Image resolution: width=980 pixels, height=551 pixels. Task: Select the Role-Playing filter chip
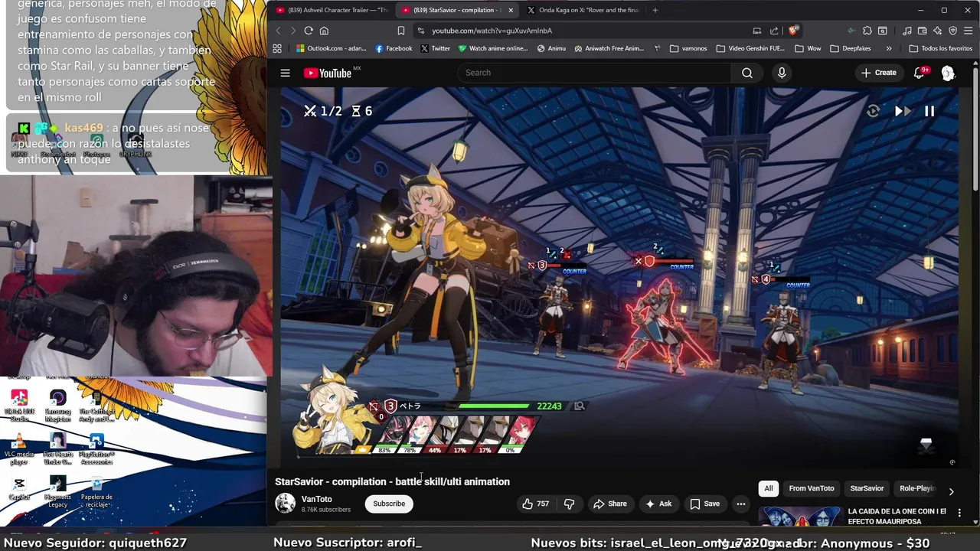click(x=916, y=488)
